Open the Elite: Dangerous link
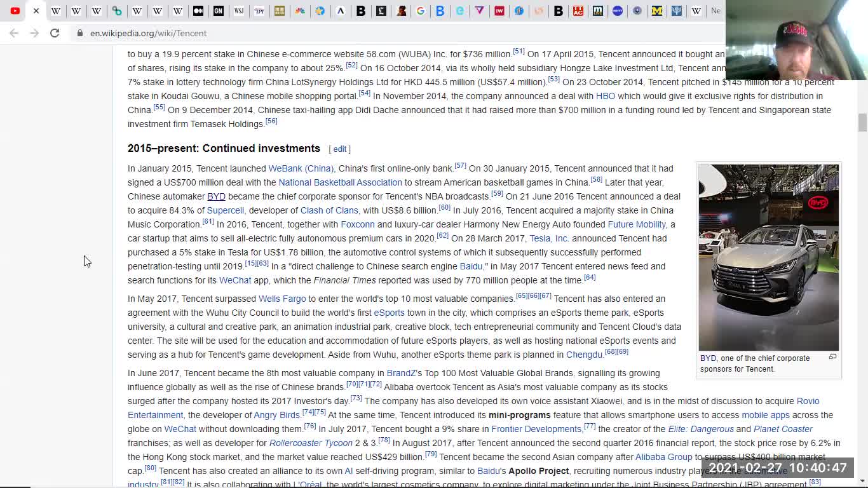868x488 pixels. 701,429
